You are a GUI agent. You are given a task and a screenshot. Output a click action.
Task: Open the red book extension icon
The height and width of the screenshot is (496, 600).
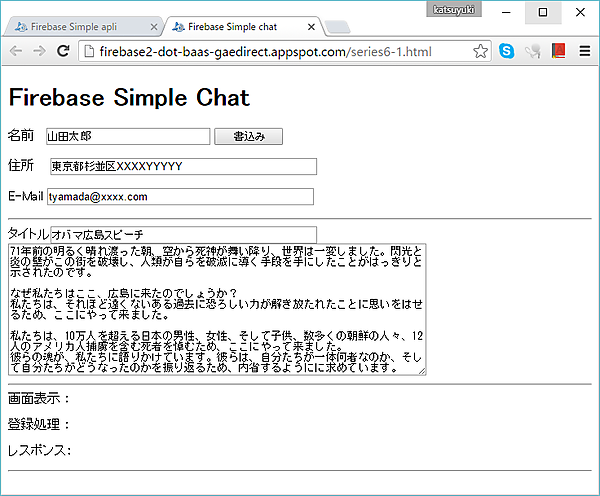[x=559, y=51]
